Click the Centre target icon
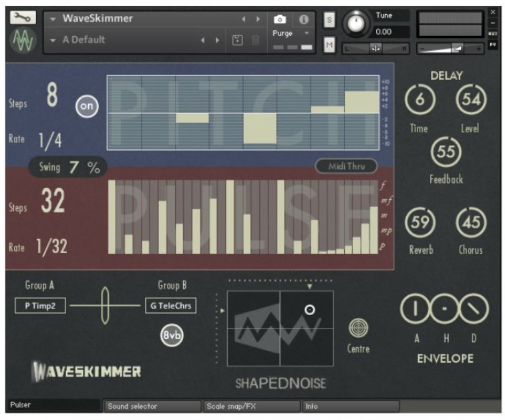The height and width of the screenshot is (420, 505). coord(358,329)
